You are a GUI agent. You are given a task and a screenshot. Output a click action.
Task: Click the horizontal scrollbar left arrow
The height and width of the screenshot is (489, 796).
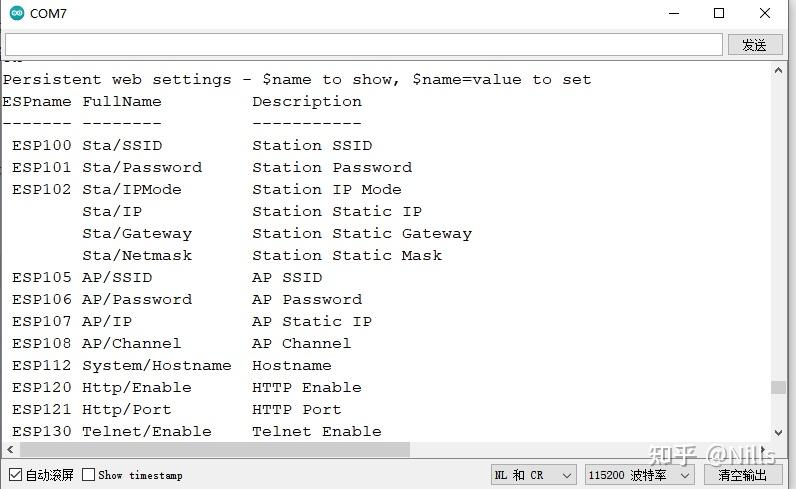coord(10,449)
